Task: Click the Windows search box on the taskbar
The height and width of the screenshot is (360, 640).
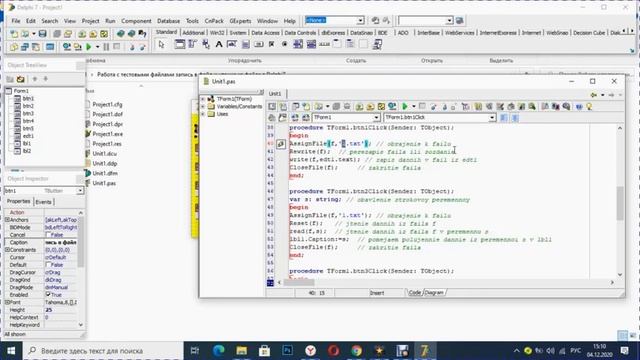Action: [x=102, y=351]
